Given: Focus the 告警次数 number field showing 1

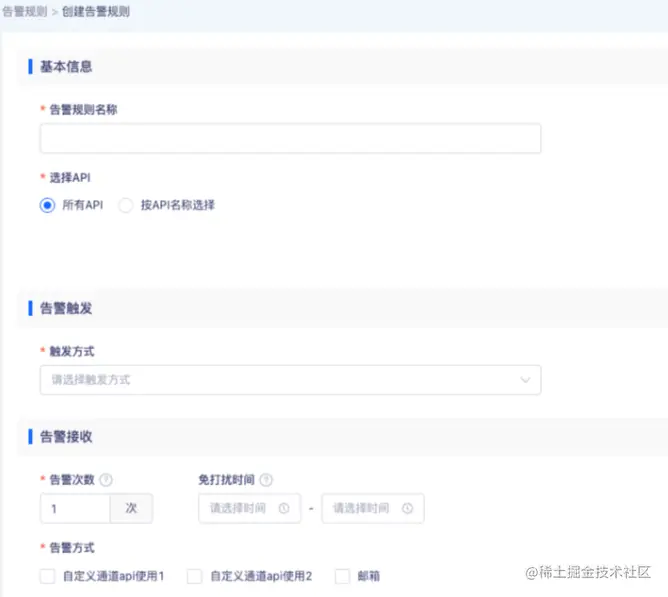Looking at the screenshot, I should [75, 508].
